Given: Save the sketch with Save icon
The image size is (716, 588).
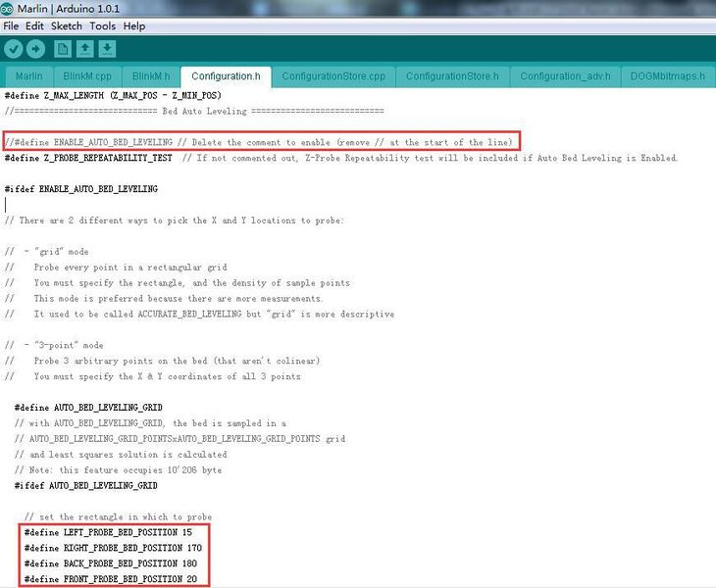Looking at the screenshot, I should (107, 49).
